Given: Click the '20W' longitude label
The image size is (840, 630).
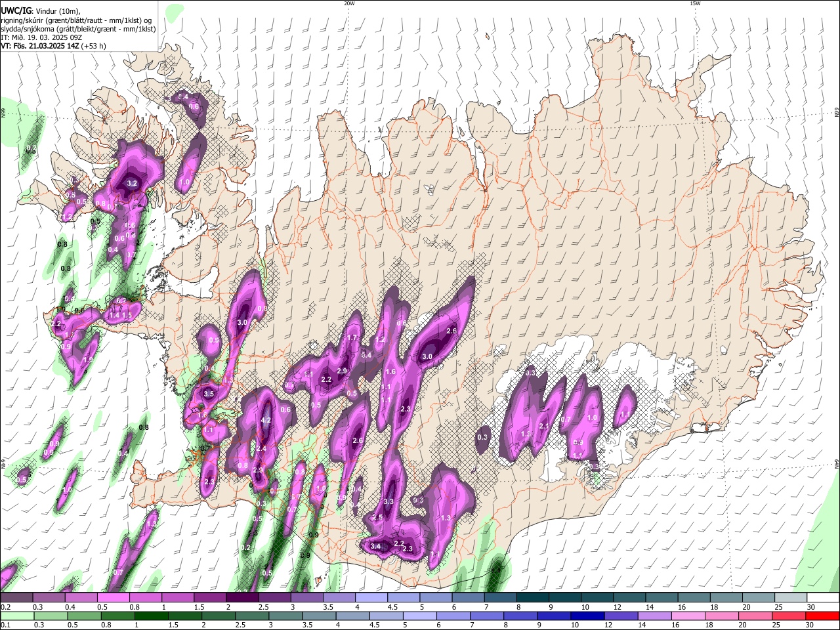Looking at the screenshot, I should (349, 3).
